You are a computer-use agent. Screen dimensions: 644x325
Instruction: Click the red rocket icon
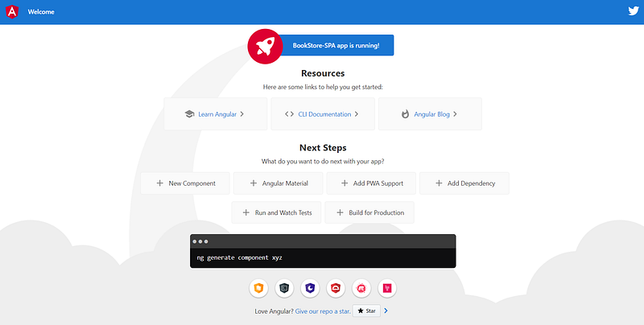tap(265, 47)
